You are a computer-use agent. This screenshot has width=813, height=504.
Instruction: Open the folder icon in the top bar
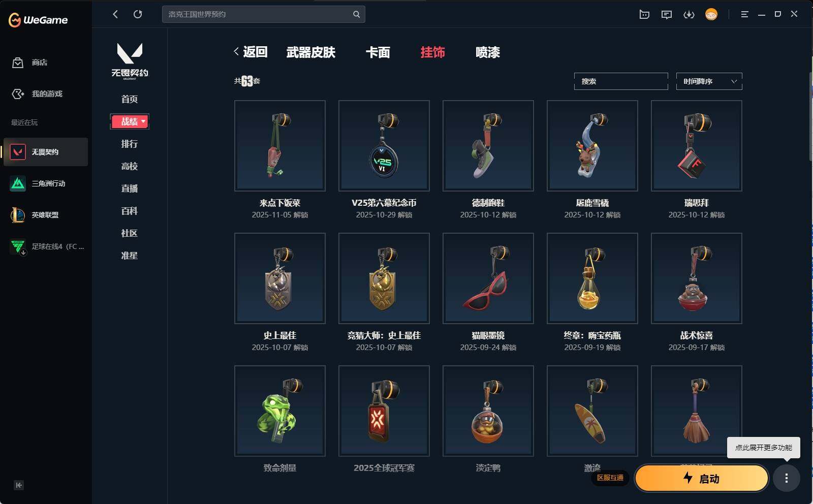pos(644,14)
